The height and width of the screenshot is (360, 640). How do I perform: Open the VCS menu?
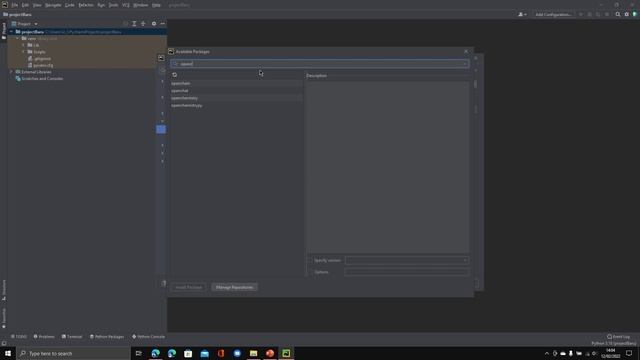coord(126,5)
